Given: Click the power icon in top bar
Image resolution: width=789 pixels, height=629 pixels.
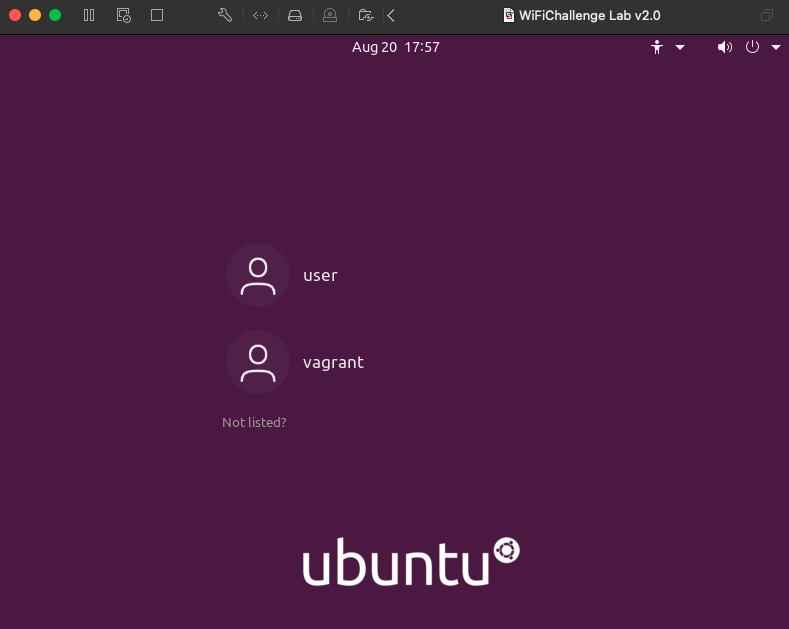Looking at the screenshot, I should tap(752, 47).
